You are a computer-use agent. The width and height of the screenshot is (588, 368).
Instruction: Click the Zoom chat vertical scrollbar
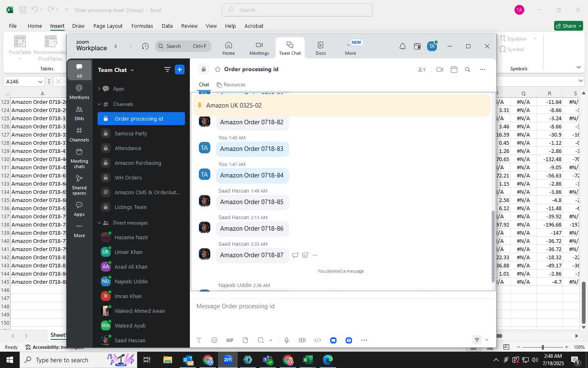tap(493, 247)
